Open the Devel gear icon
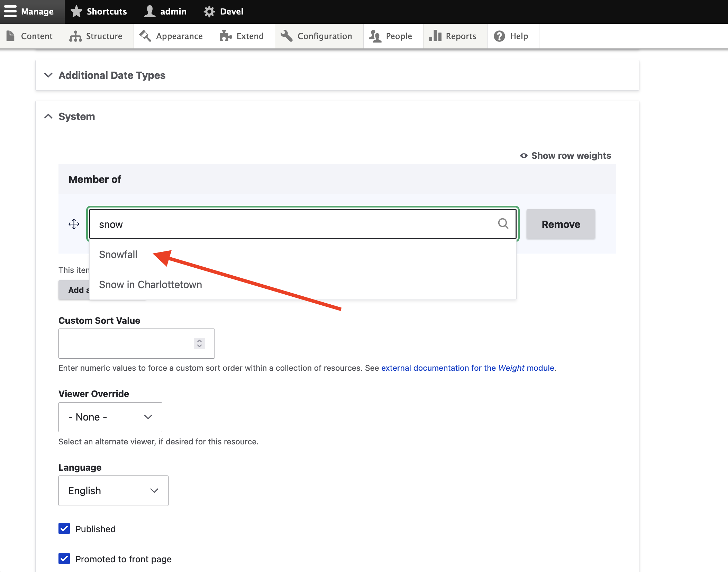This screenshot has width=728, height=572. [209, 11]
